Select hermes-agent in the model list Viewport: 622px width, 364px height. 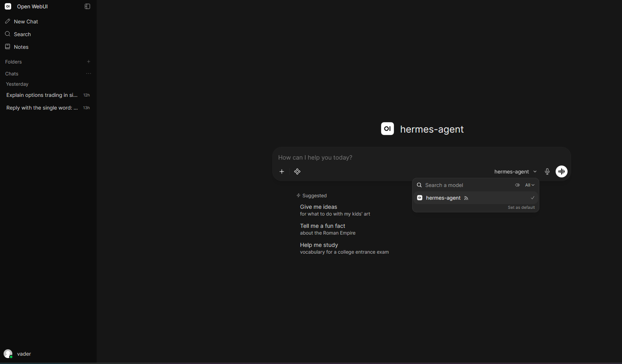coord(476,198)
